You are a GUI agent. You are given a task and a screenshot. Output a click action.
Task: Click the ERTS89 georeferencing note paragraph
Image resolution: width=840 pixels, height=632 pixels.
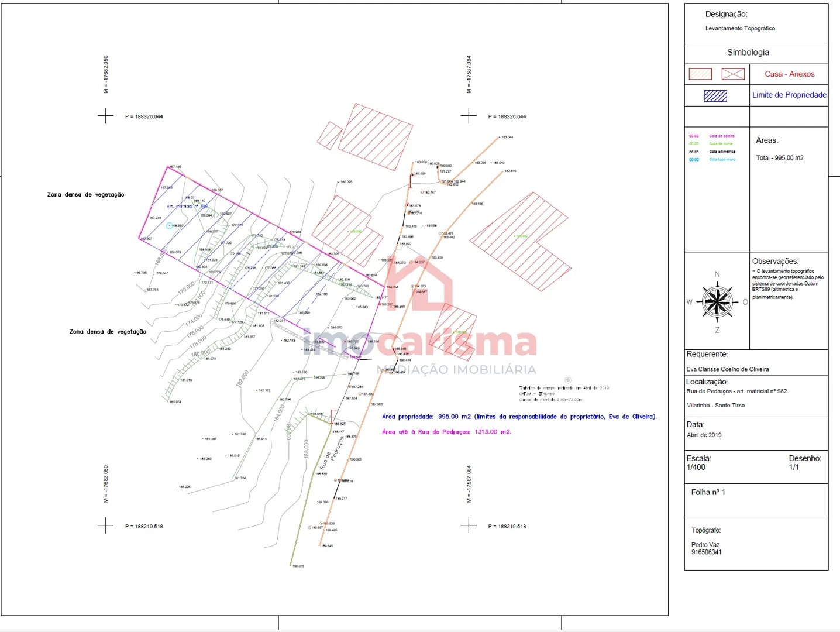788,284
